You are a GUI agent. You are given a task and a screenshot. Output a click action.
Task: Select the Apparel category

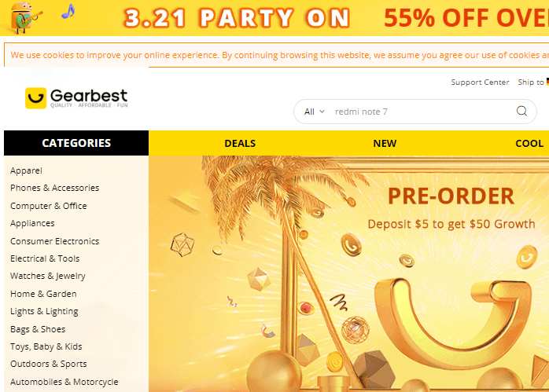click(x=26, y=170)
